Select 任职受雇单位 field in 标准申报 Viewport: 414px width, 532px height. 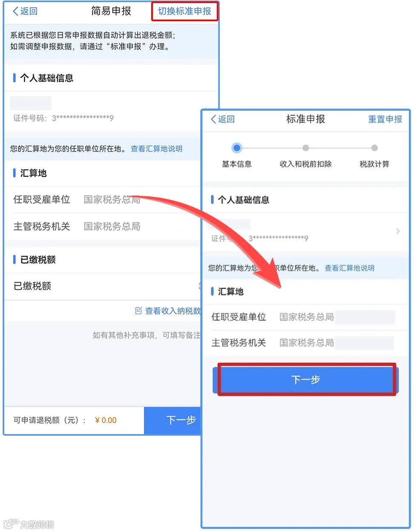tap(305, 317)
